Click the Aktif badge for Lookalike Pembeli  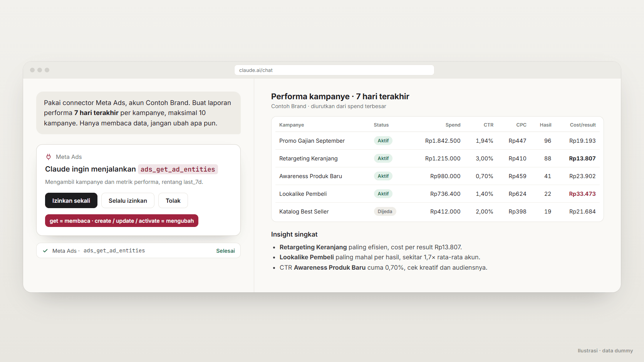[x=383, y=194]
